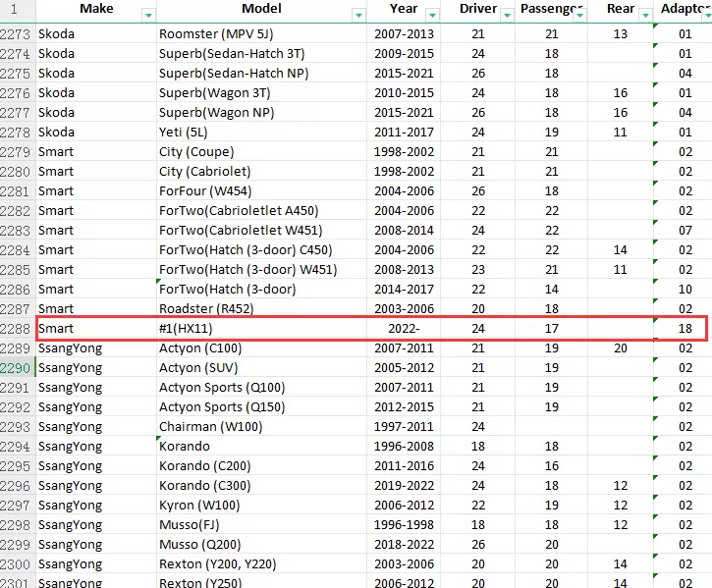
Task: Click the Make cell in row 2278
Action: (x=96, y=133)
